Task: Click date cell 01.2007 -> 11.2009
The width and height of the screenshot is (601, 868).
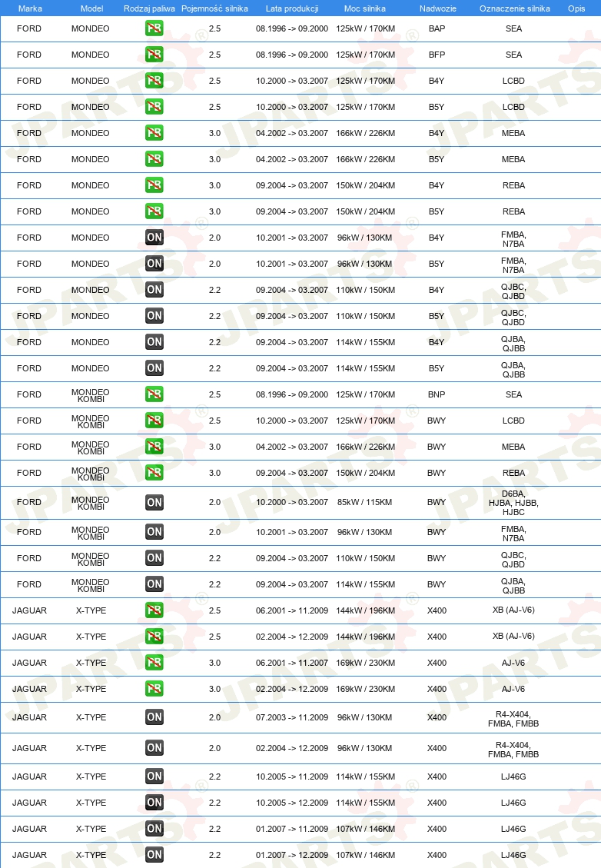Action: pyautogui.click(x=291, y=829)
